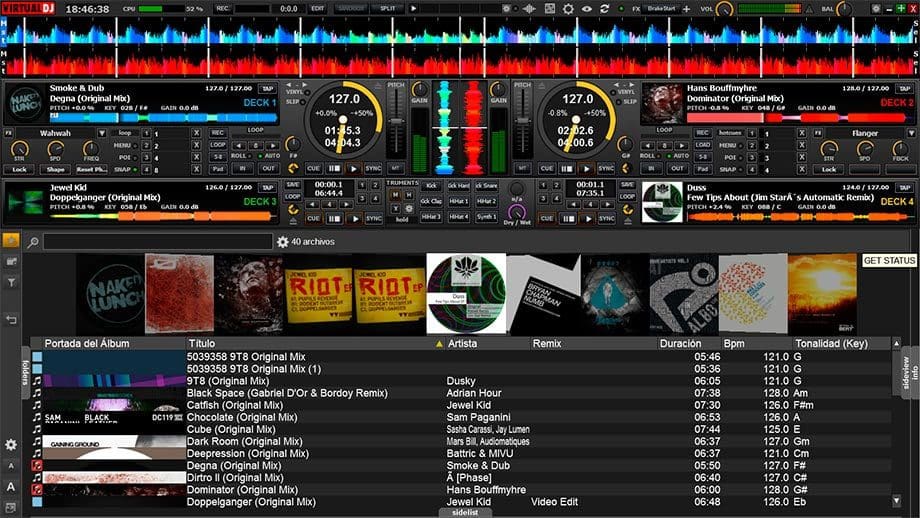Open the sidelist tab at the bottom
920x518 pixels.
pos(465,512)
